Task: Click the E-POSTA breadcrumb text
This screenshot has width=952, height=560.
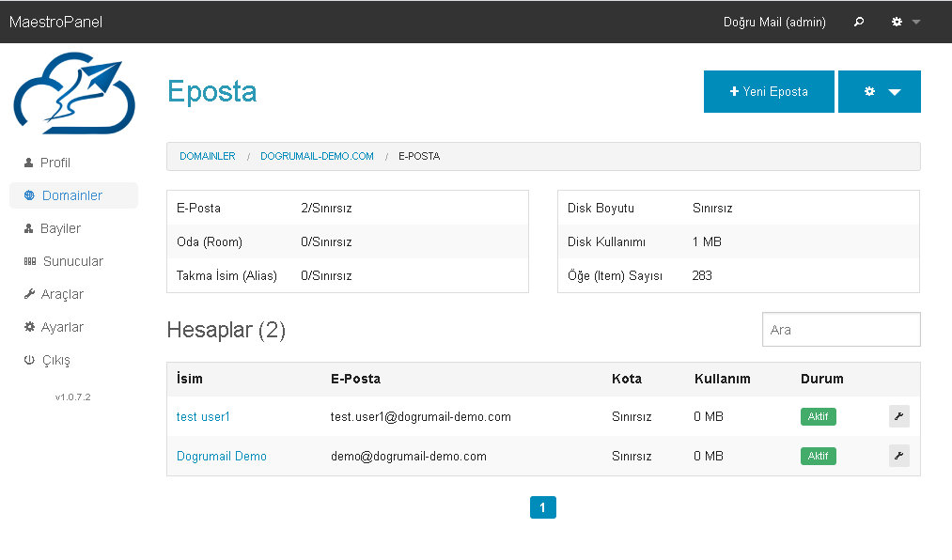Action: coord(419,156)
